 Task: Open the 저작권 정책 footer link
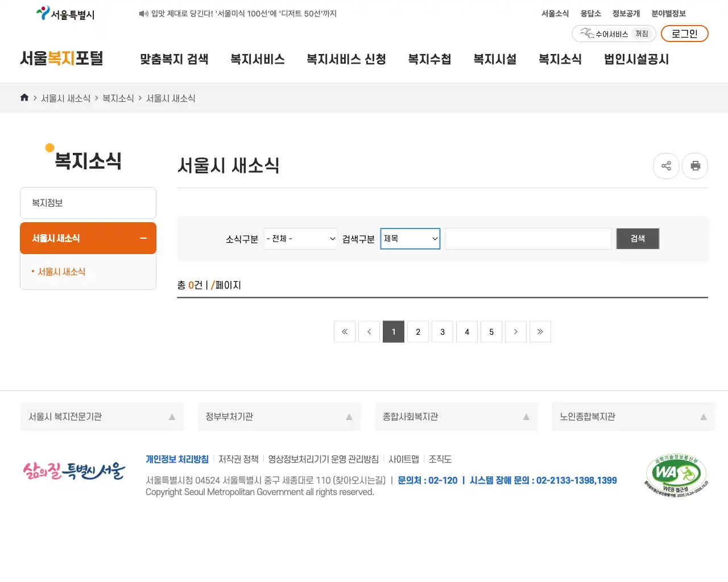(x=238, y=459)
